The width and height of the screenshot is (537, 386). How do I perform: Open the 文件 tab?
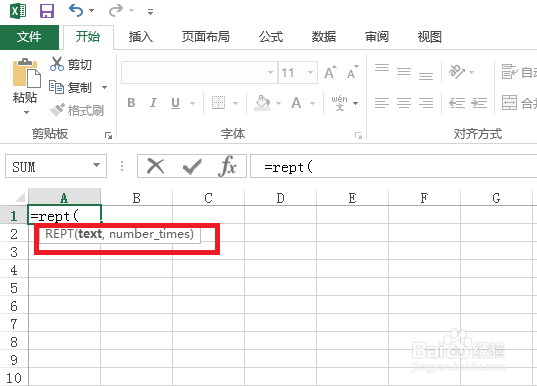tap(29, 37)
